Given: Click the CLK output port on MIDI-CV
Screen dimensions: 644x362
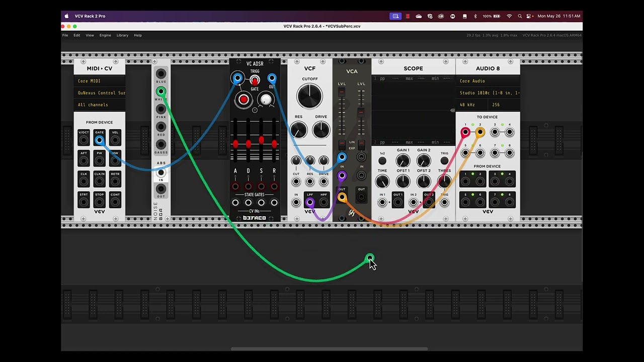Looking at the screenshot, I should pos(84,181).
